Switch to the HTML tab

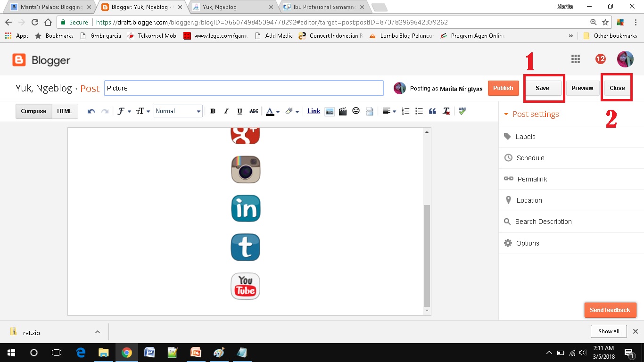tap(65, 111)
